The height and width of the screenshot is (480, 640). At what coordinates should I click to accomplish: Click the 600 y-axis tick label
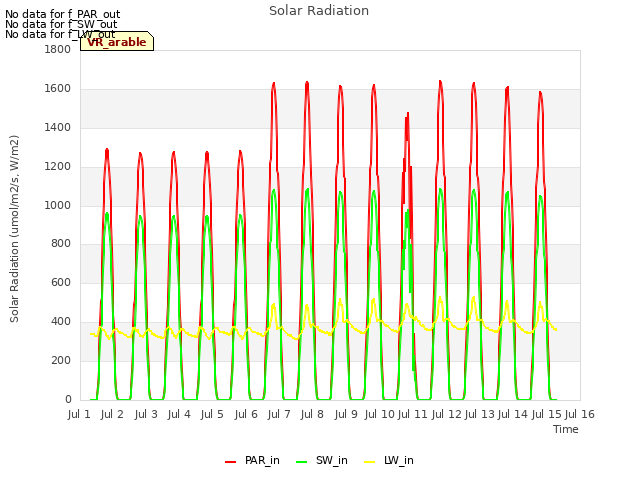click(x=61, y=282)
